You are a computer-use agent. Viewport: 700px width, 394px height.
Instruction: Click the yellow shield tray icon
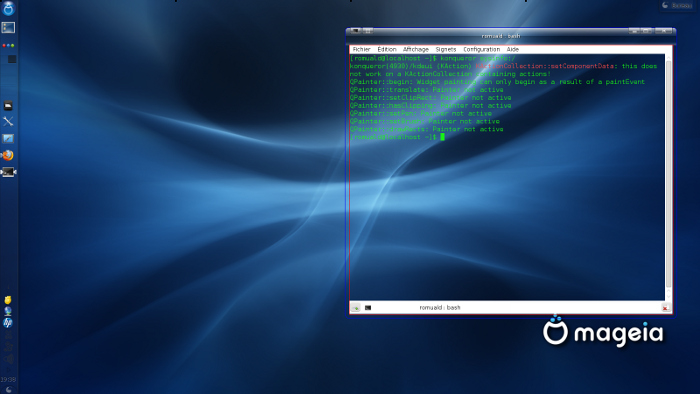(x=8, y=300)
